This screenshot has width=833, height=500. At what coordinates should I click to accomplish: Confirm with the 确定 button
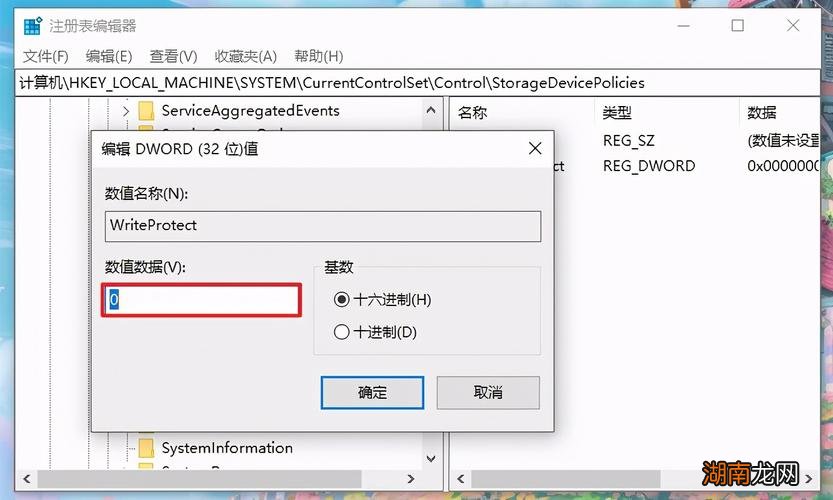(x=372, y=393)
